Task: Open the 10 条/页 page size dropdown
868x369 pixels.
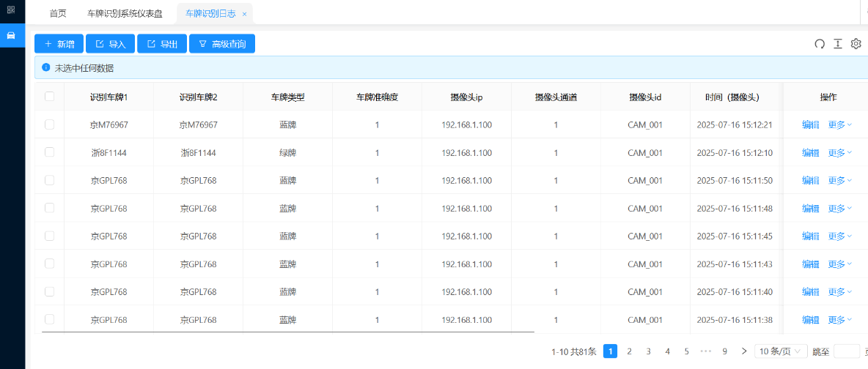Action: (x=781, y=351)
